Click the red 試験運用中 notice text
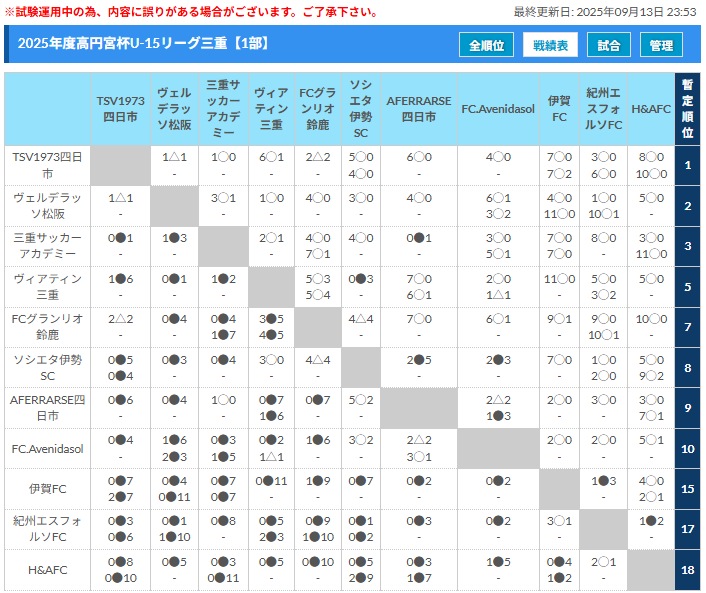The width and height of the screenshot is (706, 593). tap(193, 12)
